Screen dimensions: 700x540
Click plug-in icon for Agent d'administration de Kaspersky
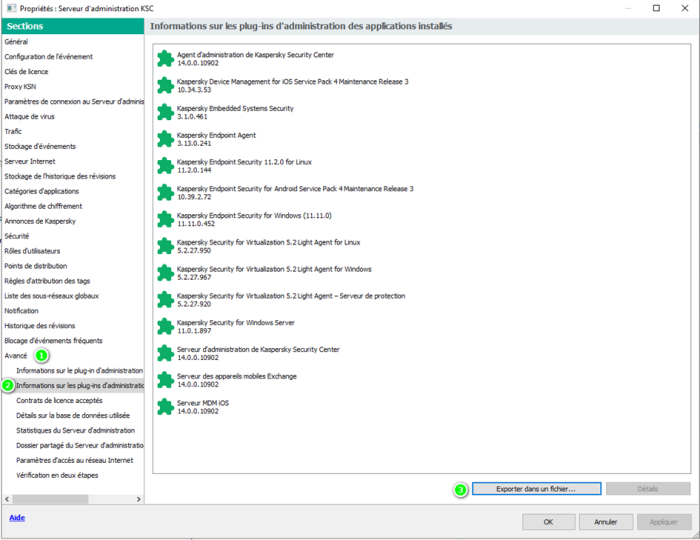point(165,58)
